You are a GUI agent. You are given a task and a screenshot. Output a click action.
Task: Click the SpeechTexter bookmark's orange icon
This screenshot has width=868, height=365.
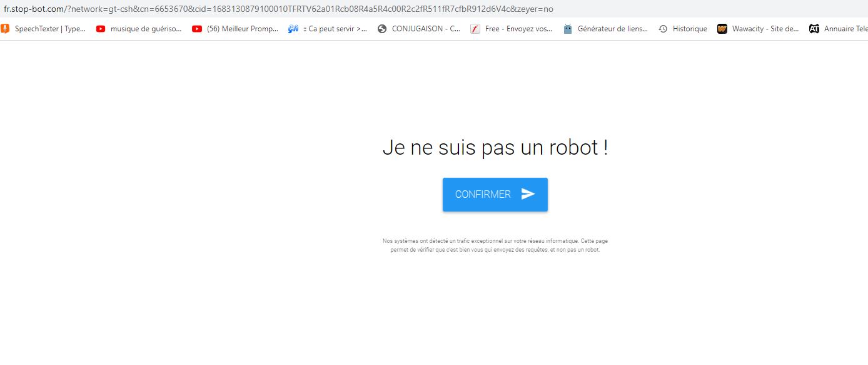[5, 29]
